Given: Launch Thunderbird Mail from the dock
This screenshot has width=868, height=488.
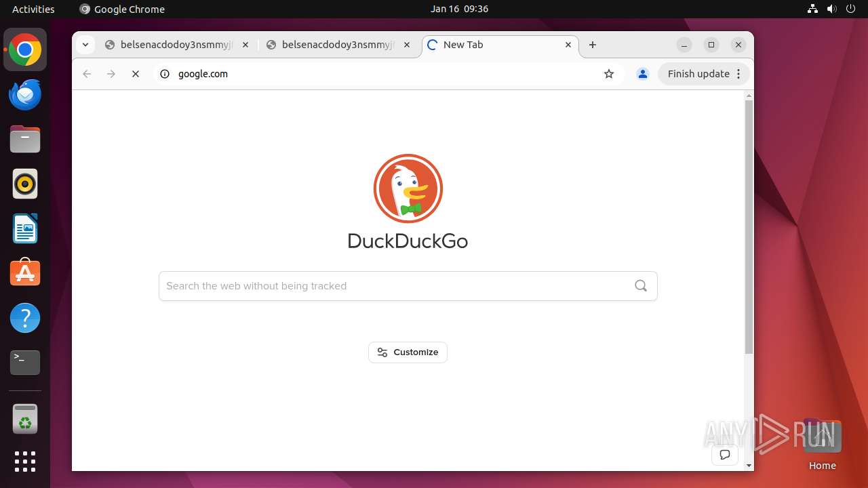Looking at the screenshot, I should [25, 95].
